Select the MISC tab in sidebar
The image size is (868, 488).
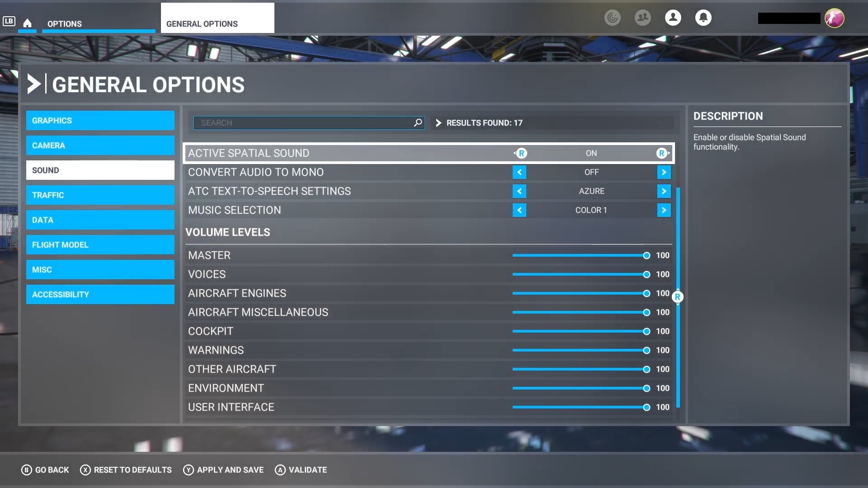coord(100,269)
